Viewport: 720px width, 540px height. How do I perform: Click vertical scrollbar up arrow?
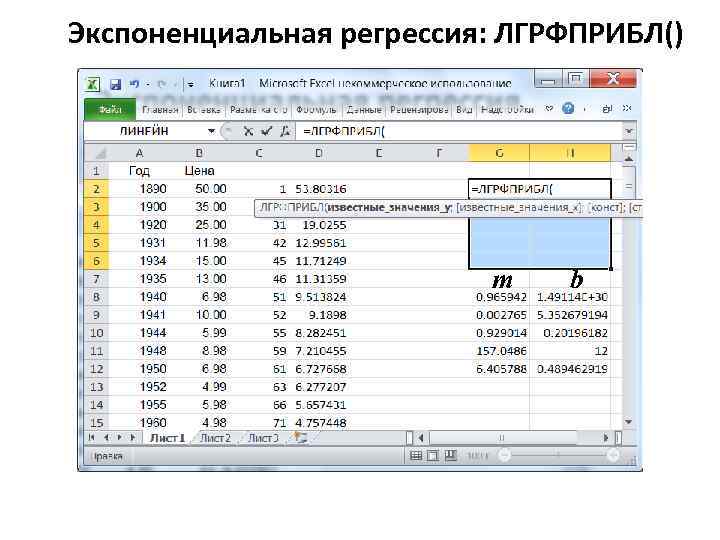click(x=629, y=158)
